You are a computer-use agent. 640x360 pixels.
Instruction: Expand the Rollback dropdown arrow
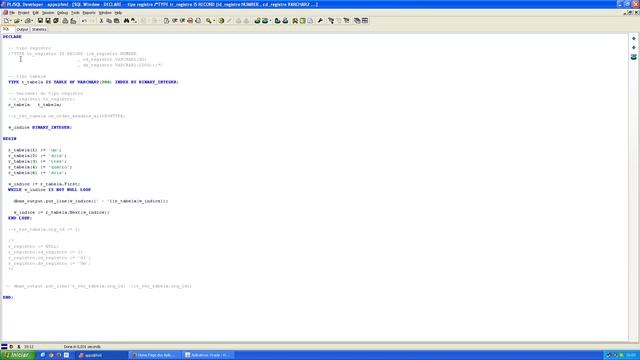(x=270, y=20)
